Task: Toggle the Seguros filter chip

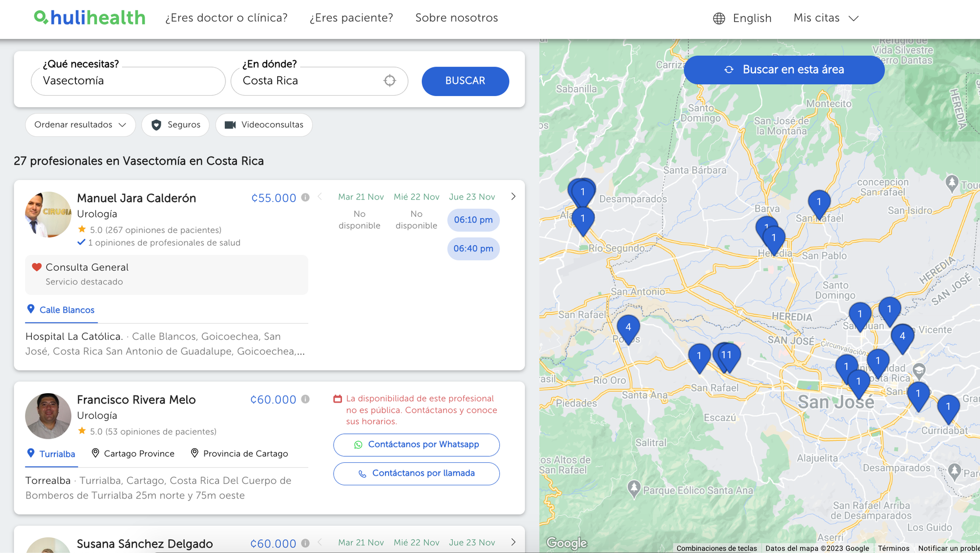Action: point(175,125)
